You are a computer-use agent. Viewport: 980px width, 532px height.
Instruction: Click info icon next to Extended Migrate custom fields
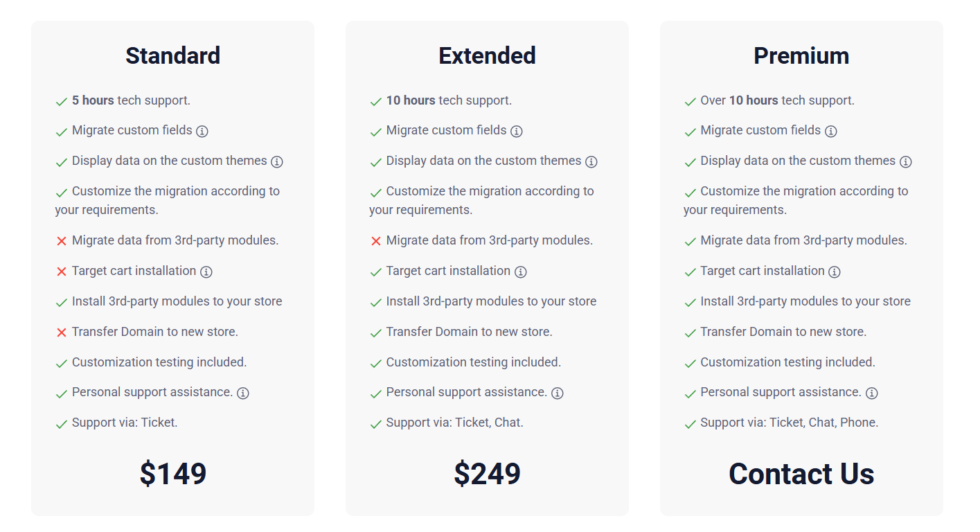point(517,131)
